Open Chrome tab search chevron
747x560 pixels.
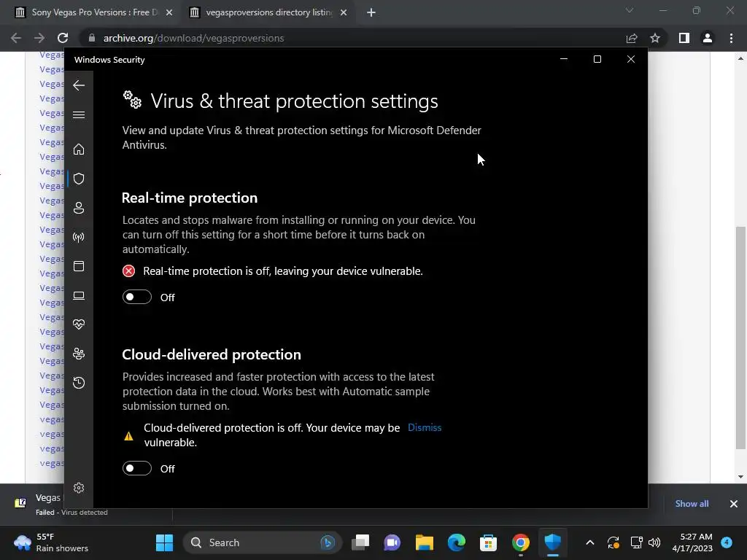pyautogui.click(x=630, y=10)
